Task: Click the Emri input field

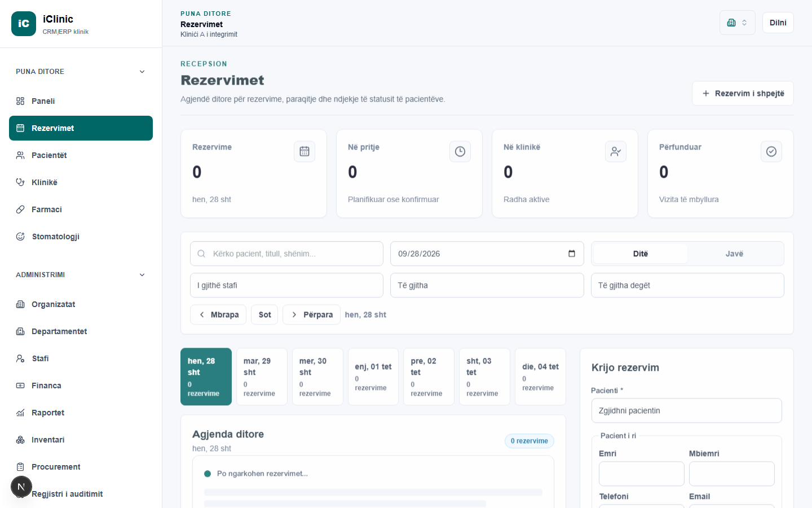Action: (642, 474)
